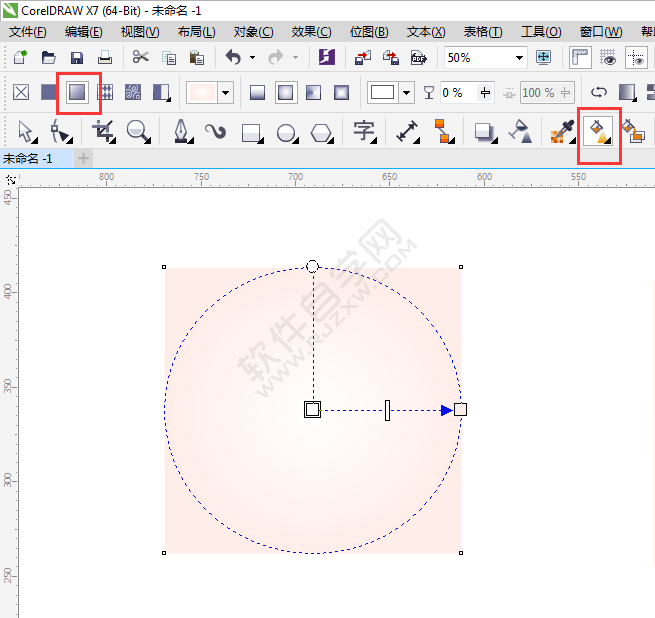This screenshot has height=618, width=655.
Task: Select the Transparency tool
Action: tap(520, 131)
